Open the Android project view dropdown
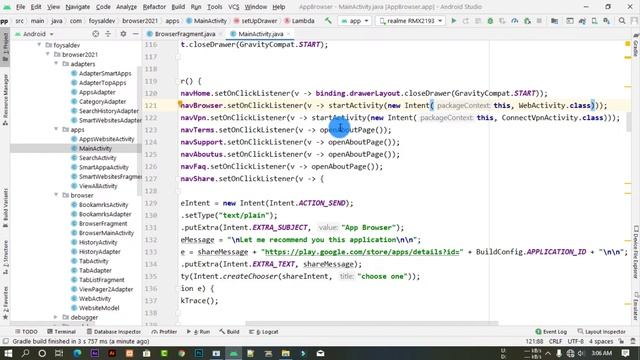The image size is (640, 360). click(x=34, y=34)
